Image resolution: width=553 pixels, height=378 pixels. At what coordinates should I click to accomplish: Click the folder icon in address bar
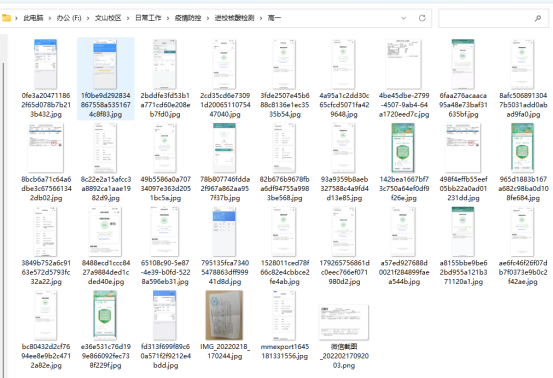click(6, 18)
